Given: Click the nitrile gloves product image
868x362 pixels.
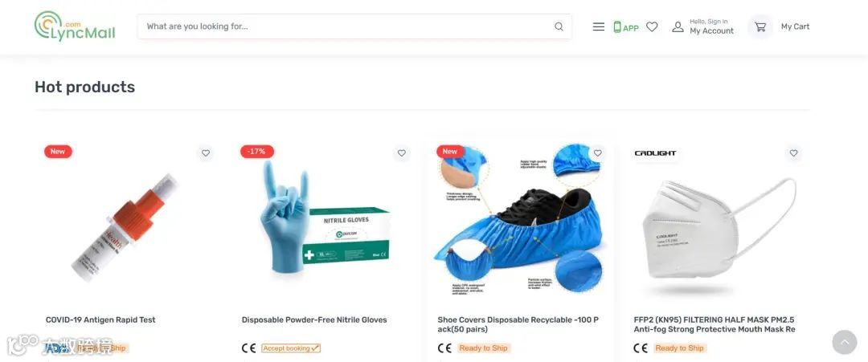Looking at the screenshot, I should click(x=324, y=219).
